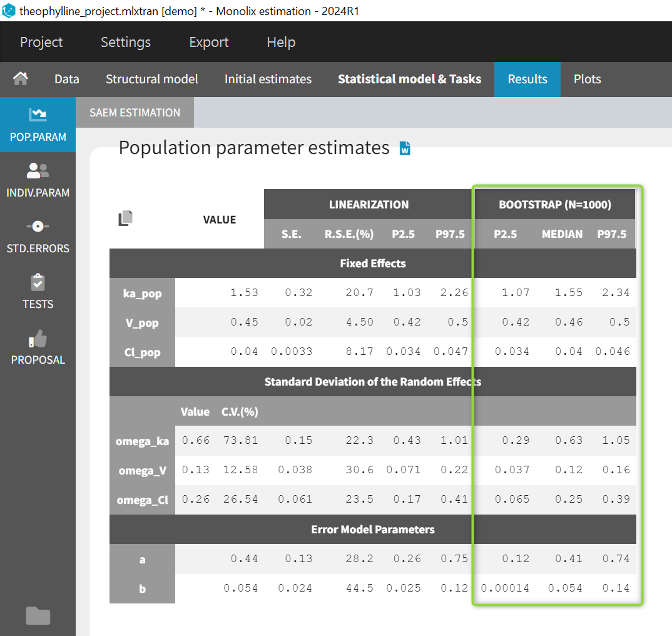Screen dimensions: 672x636
Task: Click the home icon in navigation bar
Action: point(21,79)
